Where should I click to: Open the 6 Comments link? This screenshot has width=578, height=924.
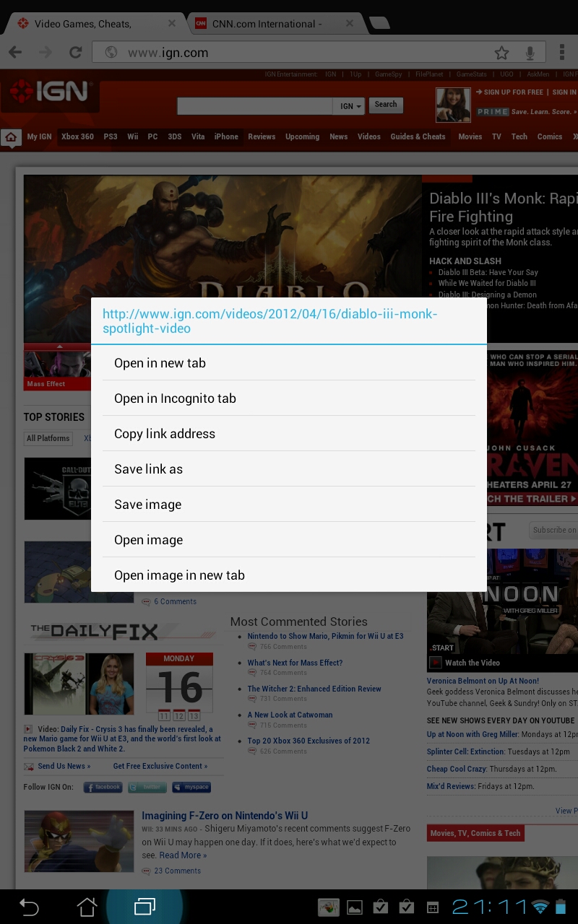[175, 601]
